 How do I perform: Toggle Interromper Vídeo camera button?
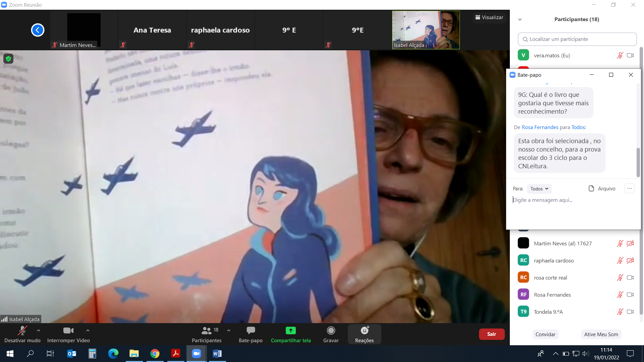pyautogui.click(x=68, y=334)
